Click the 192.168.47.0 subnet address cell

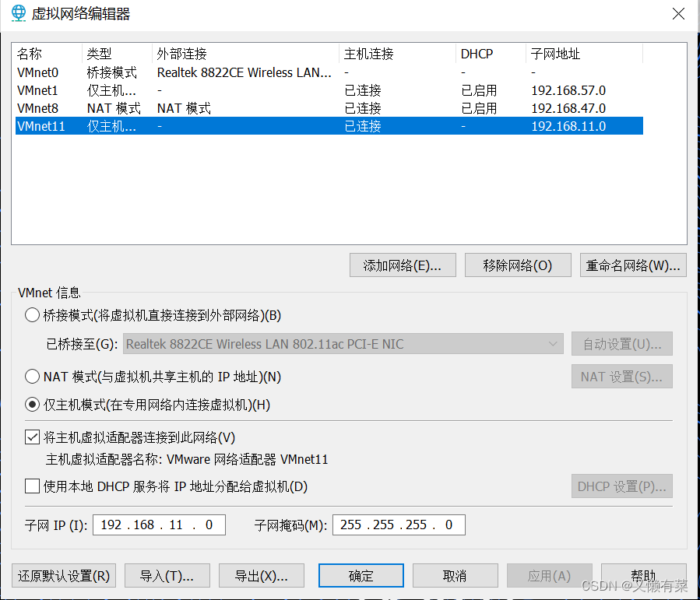568,108
